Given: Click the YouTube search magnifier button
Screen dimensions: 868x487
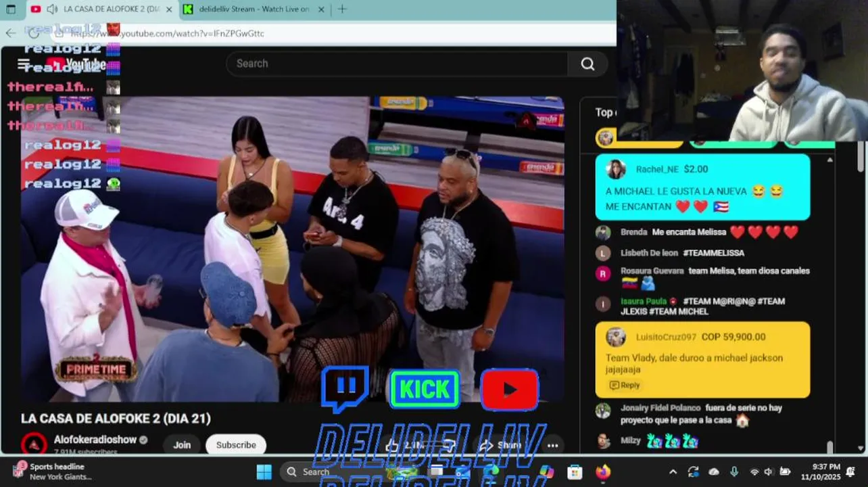Looking at the screenshot, I should [x=587, y=64].
